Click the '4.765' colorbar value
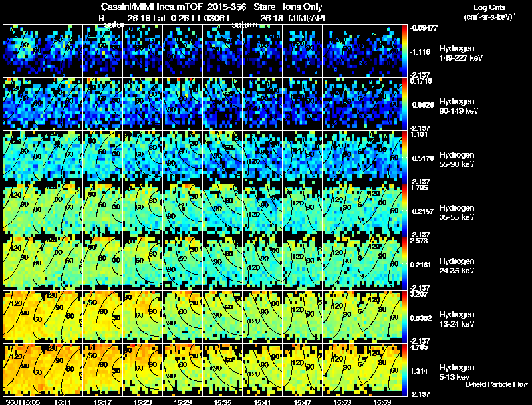532x405 pixels. 419,347
